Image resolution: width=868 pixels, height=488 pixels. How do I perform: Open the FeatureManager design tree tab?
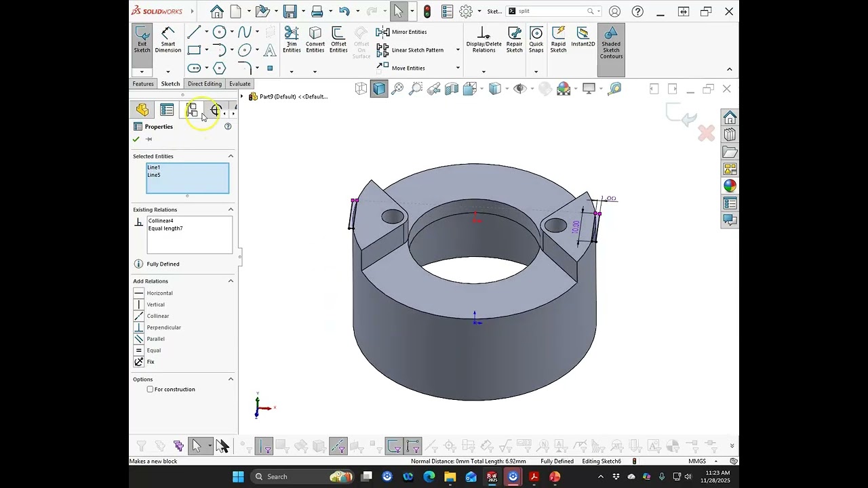click(x=142, y=110)
